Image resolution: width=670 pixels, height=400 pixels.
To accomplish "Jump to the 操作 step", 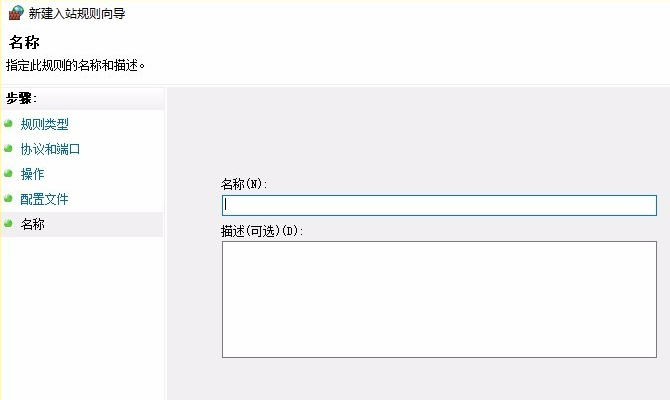I will [33, 174].
